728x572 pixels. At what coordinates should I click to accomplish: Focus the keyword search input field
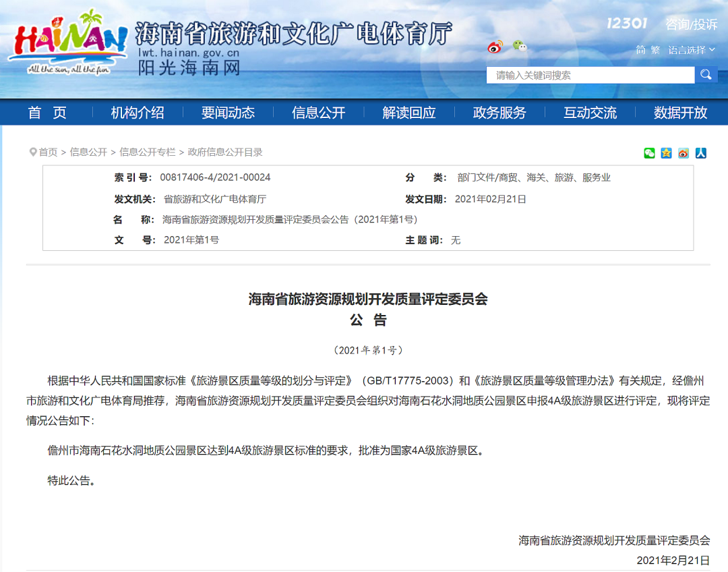tap(590, 75)
